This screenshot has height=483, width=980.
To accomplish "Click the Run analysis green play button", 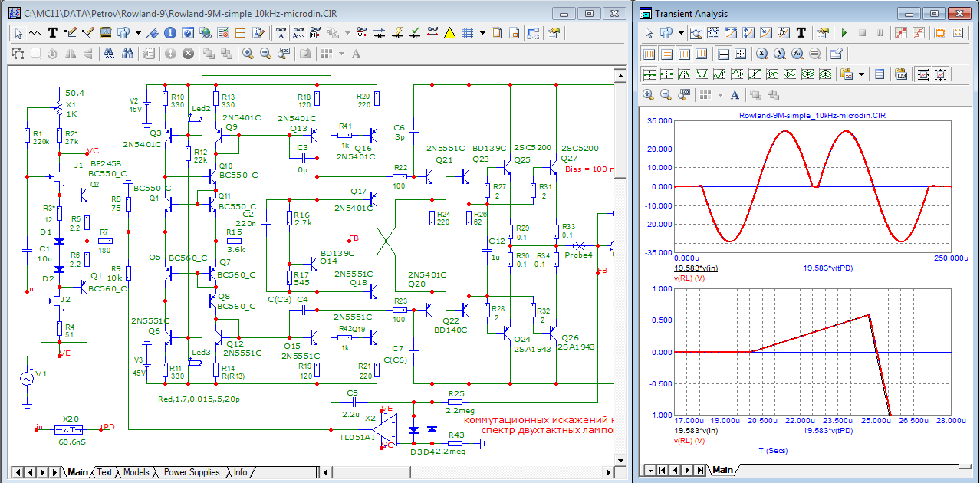I will pyautogui.click(x=844, y=33).
